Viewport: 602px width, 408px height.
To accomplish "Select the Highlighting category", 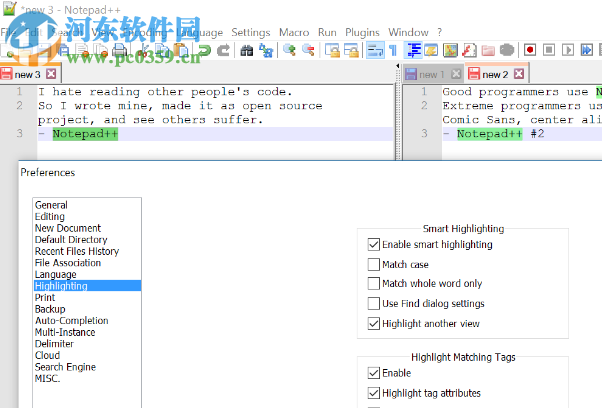I will click(x=87, y=286).
